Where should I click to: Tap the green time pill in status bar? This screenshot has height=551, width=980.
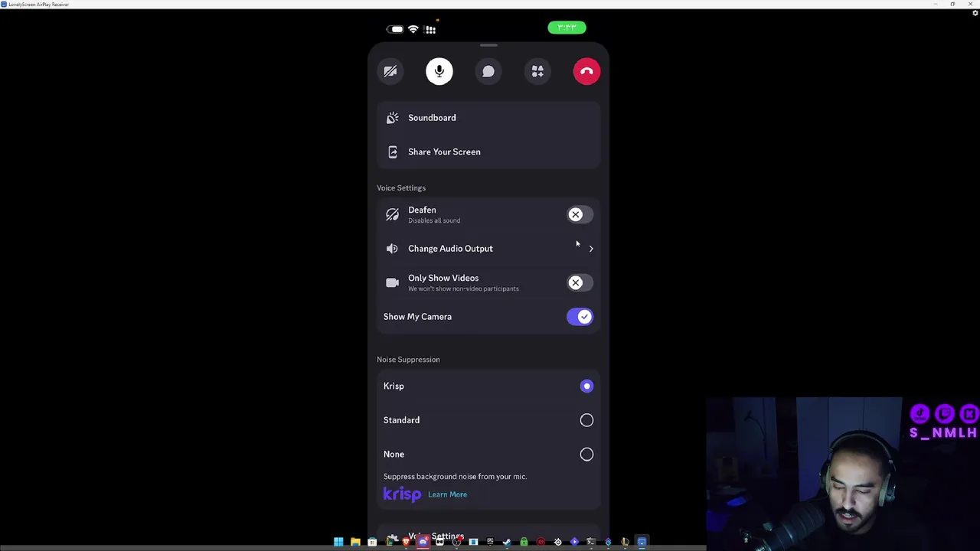pyautogui.click(x=567, y=28)
